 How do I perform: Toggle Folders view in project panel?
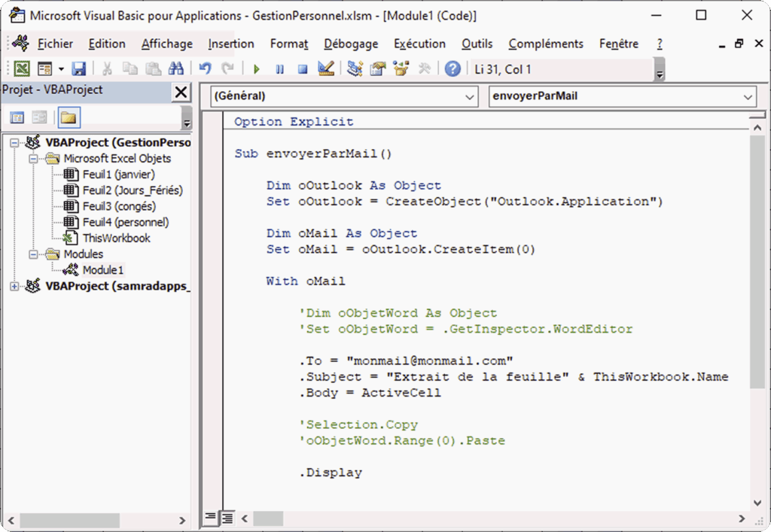(69, 117)
